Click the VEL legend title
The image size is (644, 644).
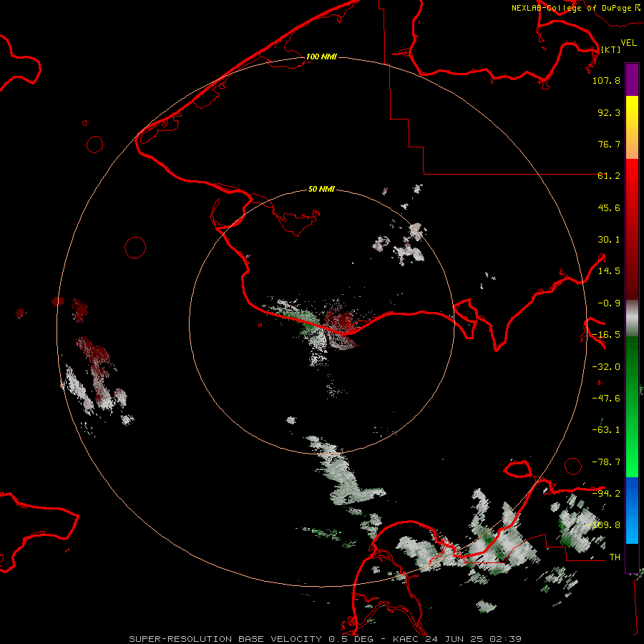tap(629, 43)
